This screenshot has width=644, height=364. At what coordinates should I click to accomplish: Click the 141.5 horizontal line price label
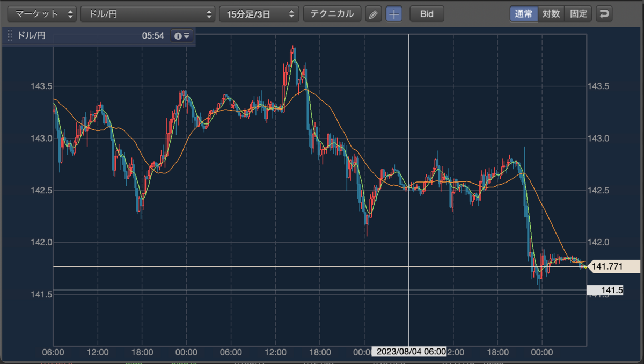coord(605,290)
